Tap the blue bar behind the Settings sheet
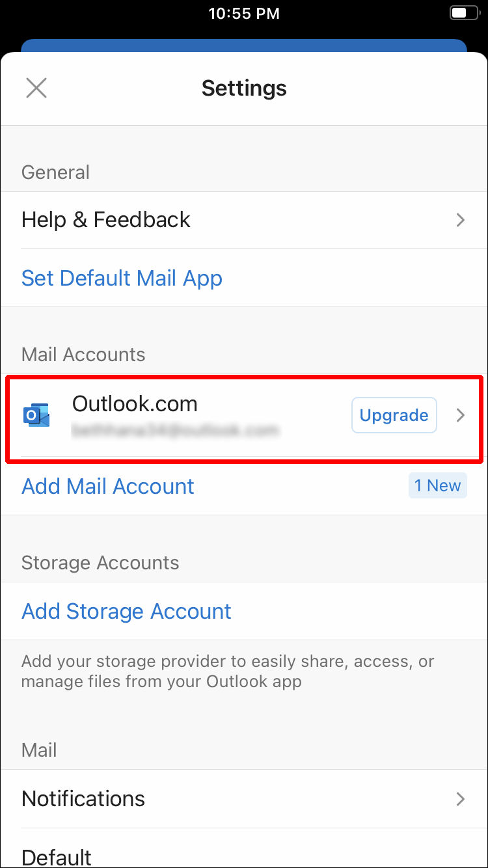The image size is (488, 868). 244,45
